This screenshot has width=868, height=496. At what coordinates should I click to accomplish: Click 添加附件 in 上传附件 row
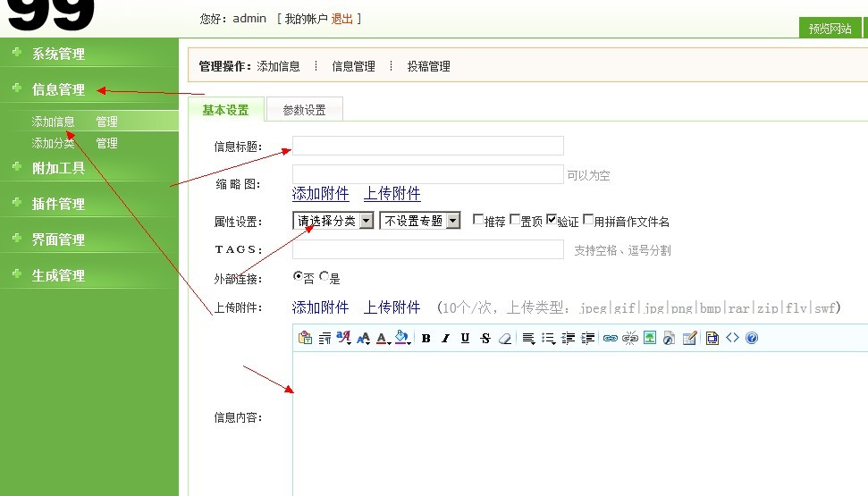pyautogui.click(x=321, y=307)
